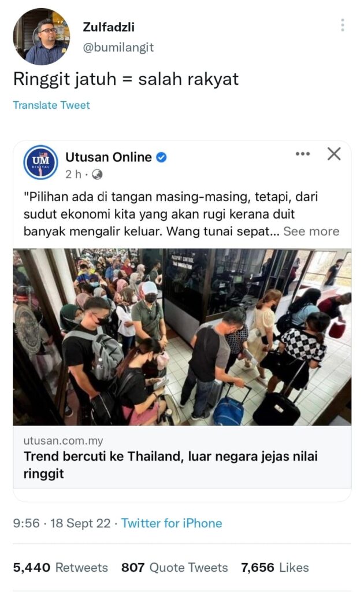Image resolution: width=364 pixels, height=592 pixels.
Task: Expand post text via See more
Action: (x=311, y=231)
